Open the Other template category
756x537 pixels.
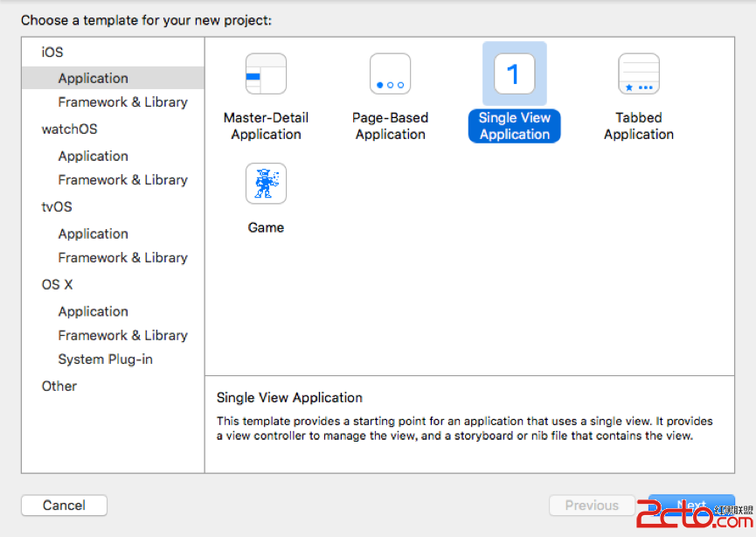pyautogui.click(x=59, y=386)
